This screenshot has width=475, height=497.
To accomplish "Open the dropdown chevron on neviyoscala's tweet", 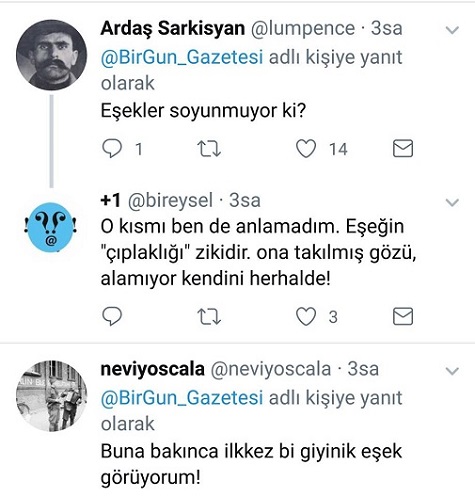I will coord(452,371).
